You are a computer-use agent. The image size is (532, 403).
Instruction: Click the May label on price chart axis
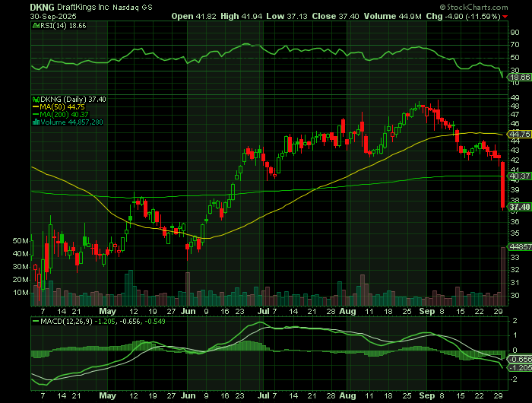coord(108,311)
